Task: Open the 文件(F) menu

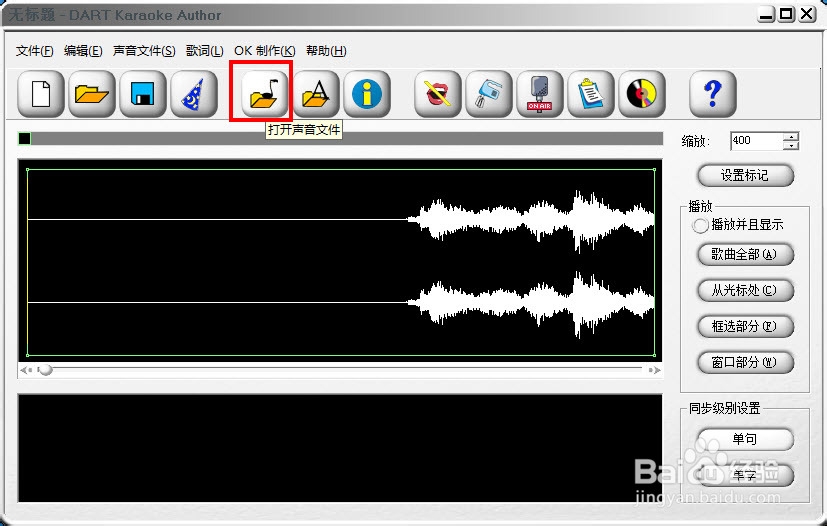Action: tap(35, 51)
